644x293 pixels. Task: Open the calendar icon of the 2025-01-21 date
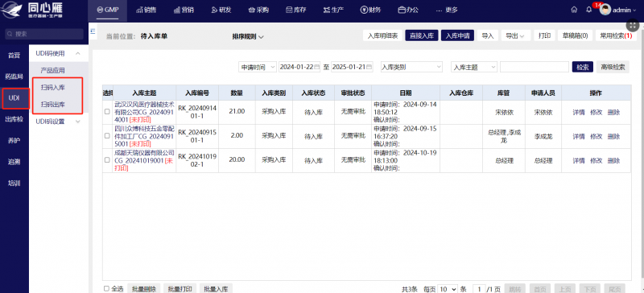tap(369, 68)
